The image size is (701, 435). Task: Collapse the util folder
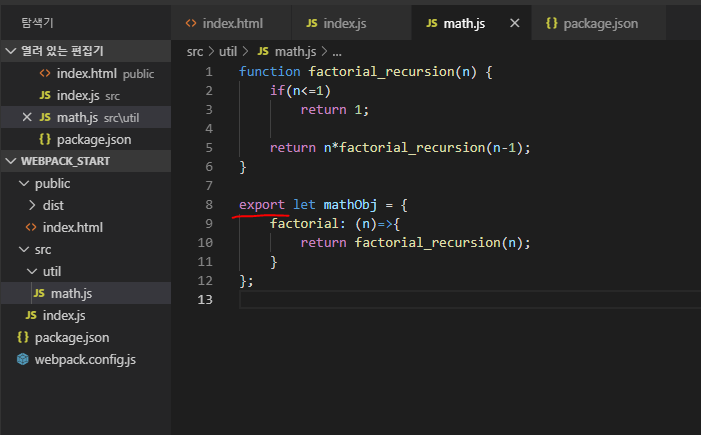[33, 271]
